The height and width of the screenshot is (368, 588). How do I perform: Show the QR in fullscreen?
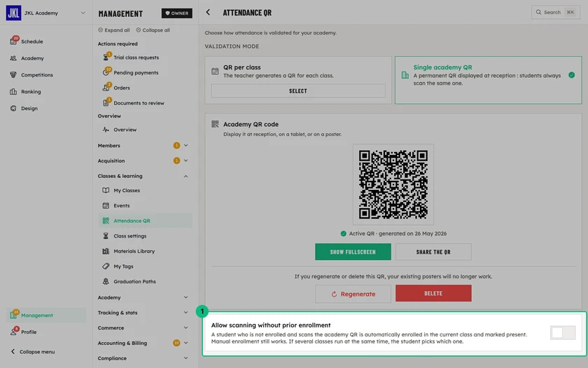[353, 252]
